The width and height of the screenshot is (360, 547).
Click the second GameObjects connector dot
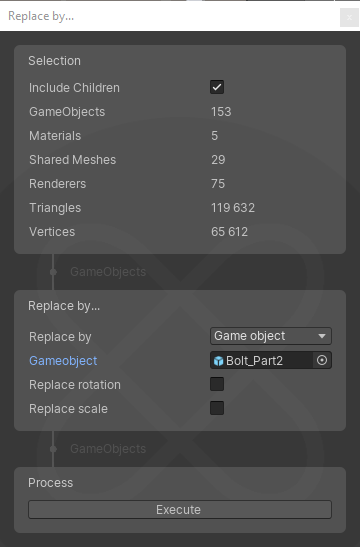coord(53,449)
